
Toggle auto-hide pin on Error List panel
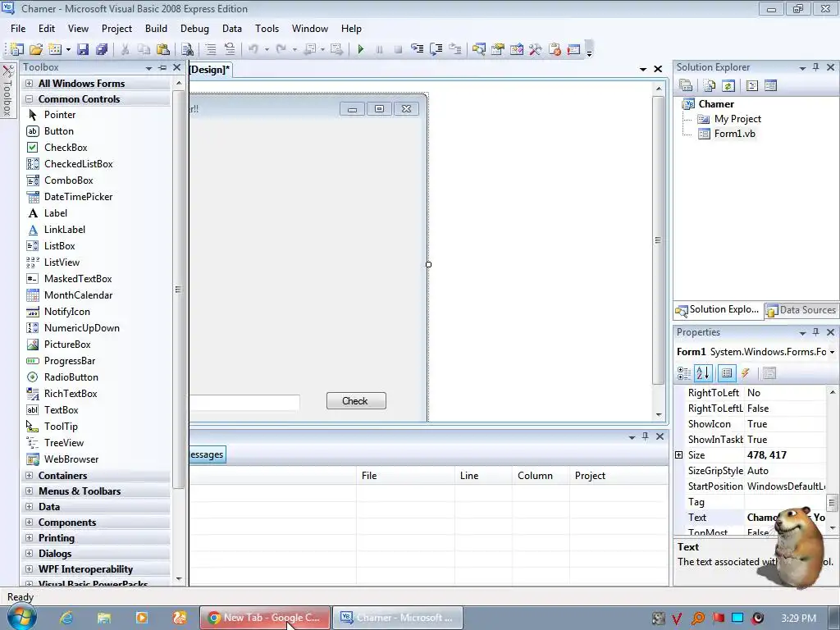(x=646, y=436)
